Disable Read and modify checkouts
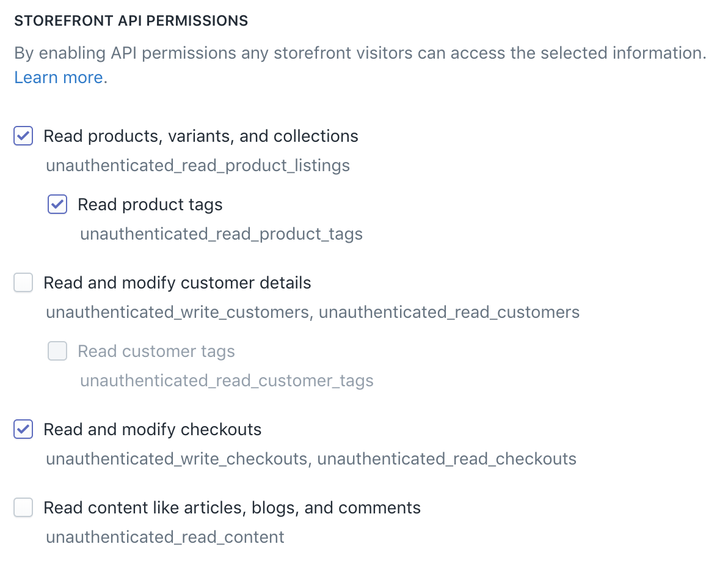Viewport: 728px width, 566px height. coord(23,429)
